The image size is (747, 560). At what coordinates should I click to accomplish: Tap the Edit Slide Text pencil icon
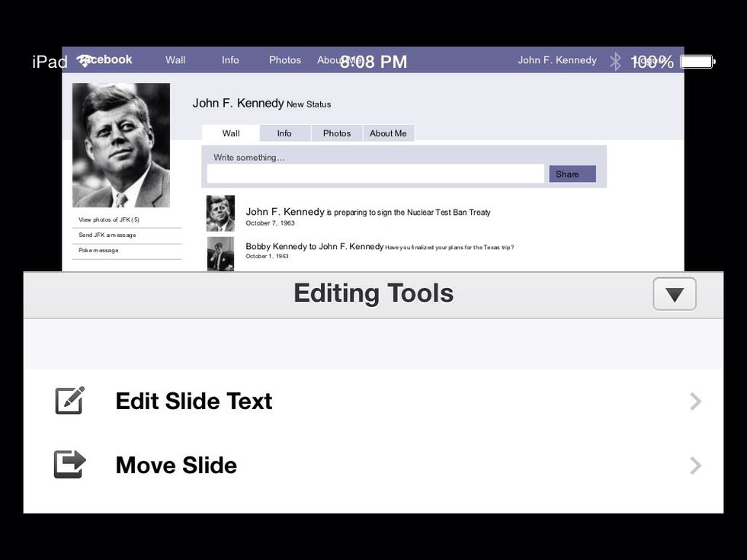tap(69, 401)
